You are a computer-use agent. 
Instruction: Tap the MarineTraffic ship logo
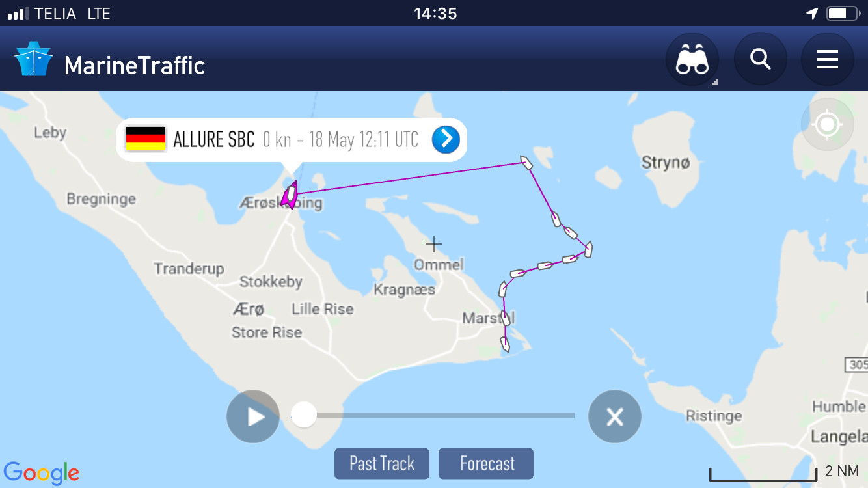tap(33, 60)
